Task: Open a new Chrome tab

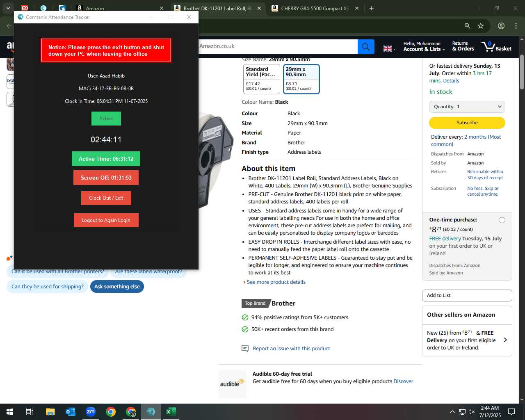Action: point(372,8)
